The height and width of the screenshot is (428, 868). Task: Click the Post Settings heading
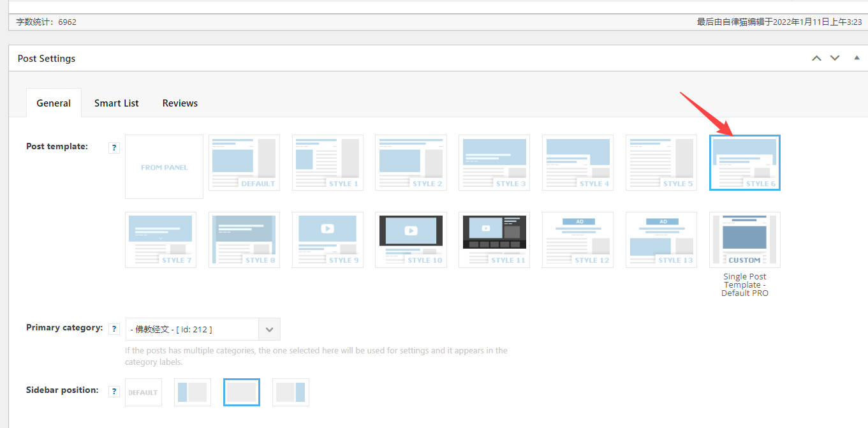point(47,58)
